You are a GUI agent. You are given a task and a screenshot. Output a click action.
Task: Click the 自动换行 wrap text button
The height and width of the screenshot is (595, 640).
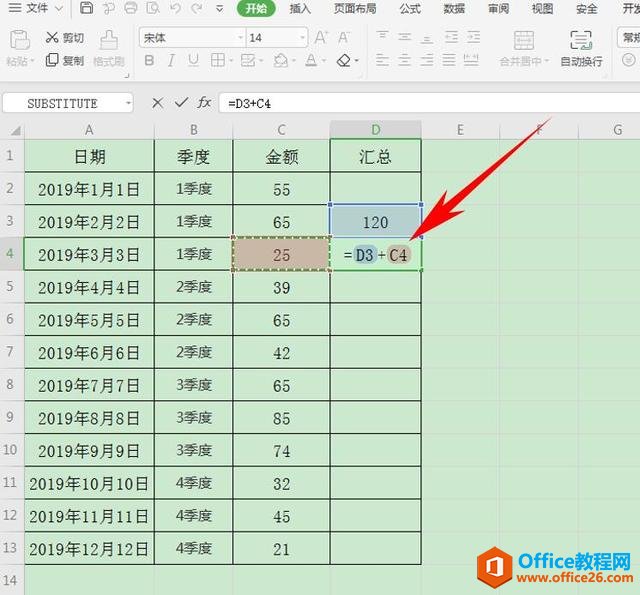pyautogui.click(x=581, y=49)
